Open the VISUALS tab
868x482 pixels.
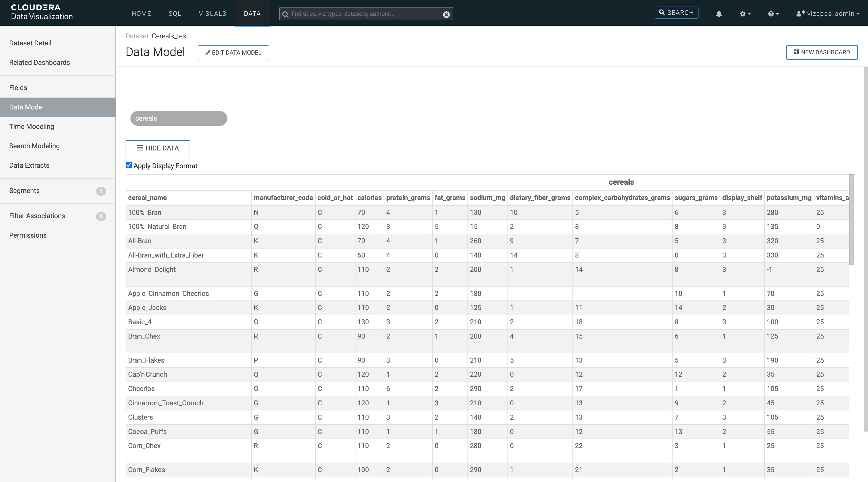(212, 14)
